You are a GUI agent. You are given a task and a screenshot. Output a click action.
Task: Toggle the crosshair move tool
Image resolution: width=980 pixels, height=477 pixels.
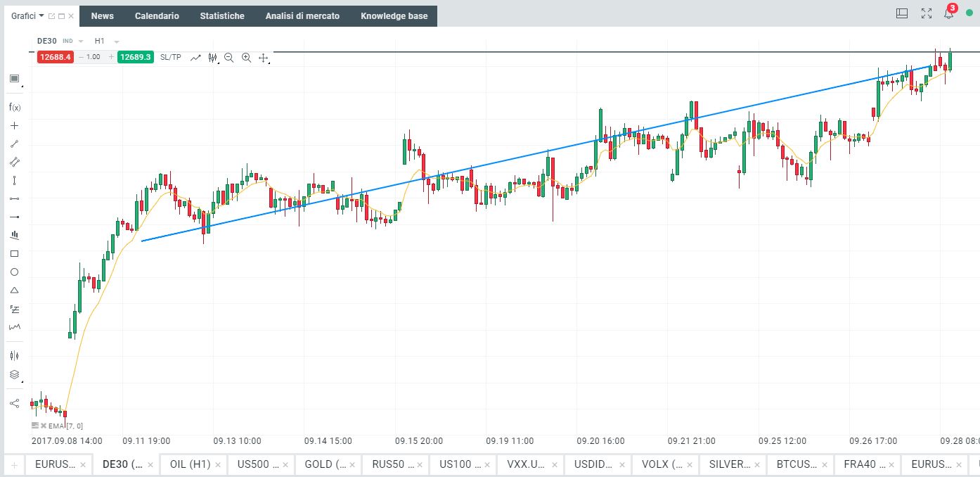[x=264, y=58]
